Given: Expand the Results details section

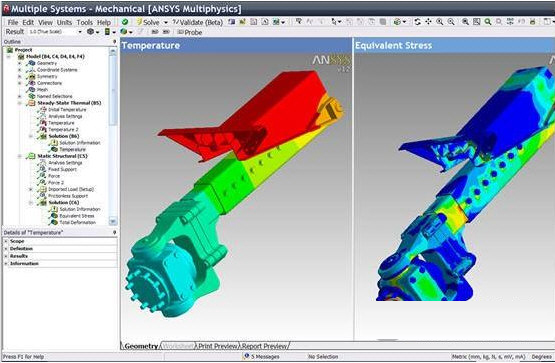Looking at the screenshot, I should click(x=6, y=256).
